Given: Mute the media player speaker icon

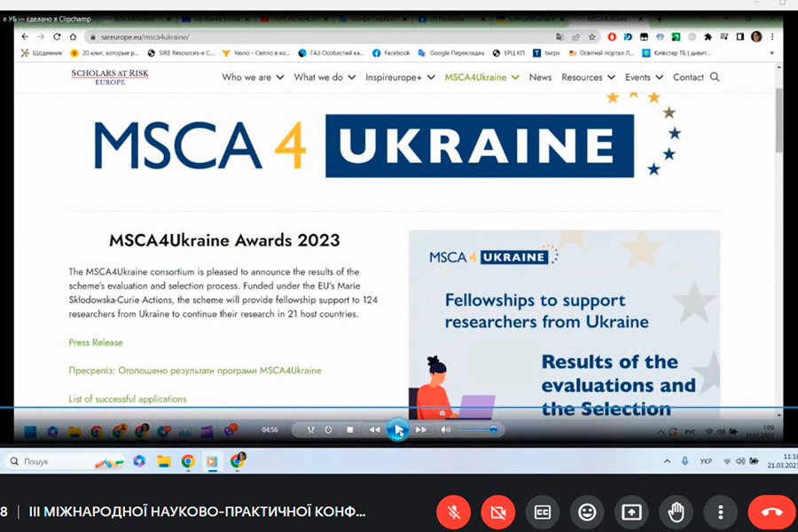Looking at the screenshot, I should pyautogui.click(x=445, y=430).
